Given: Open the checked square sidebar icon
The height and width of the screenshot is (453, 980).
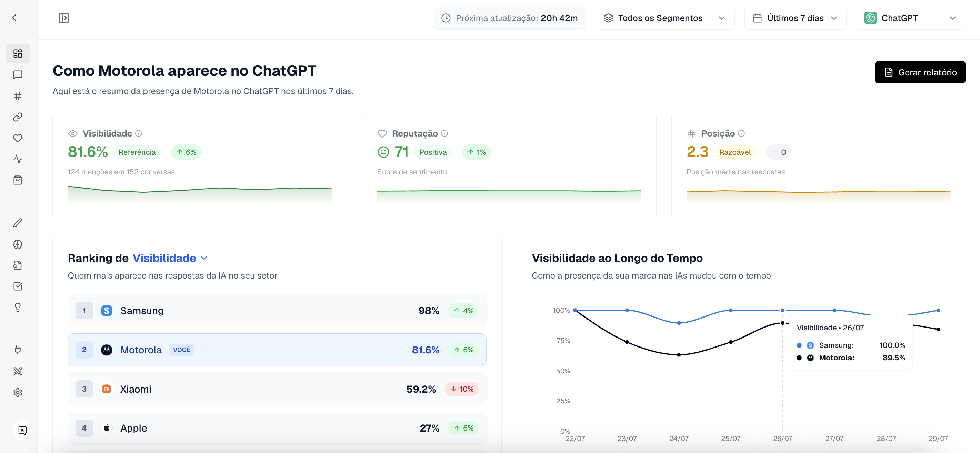Looking at the screenshot, I should click(18, 286).
